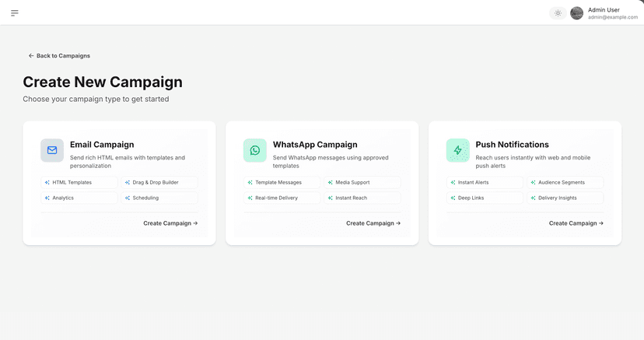
Task: Click the Drag & Drop Builder tag
Action: pyautogui.click(x=159, y=182)
